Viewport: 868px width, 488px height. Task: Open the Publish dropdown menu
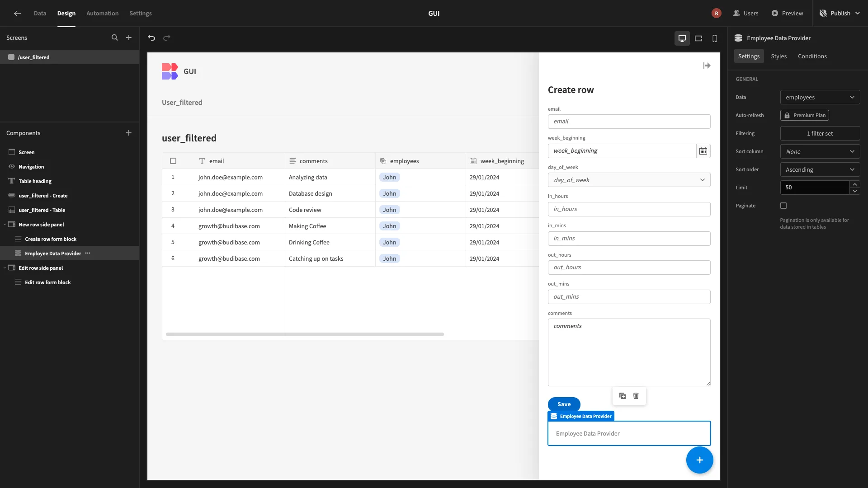pos(840,13)
